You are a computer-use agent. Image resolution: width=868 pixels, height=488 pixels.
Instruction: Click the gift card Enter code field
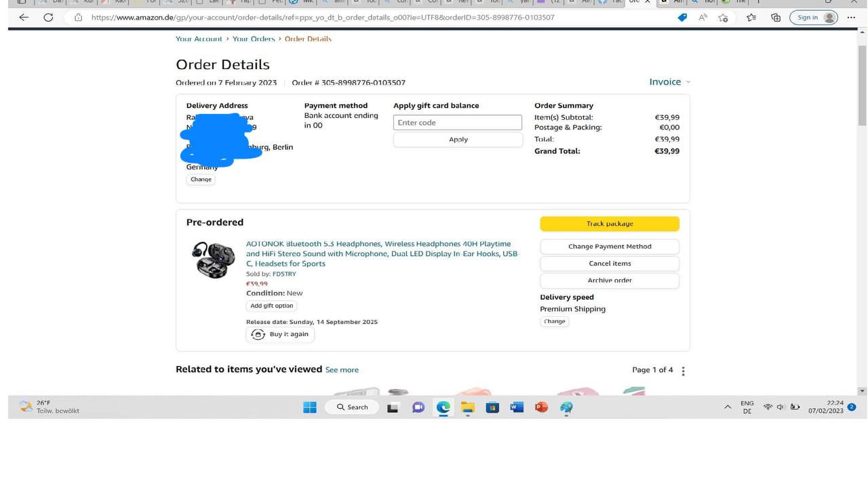458,123
